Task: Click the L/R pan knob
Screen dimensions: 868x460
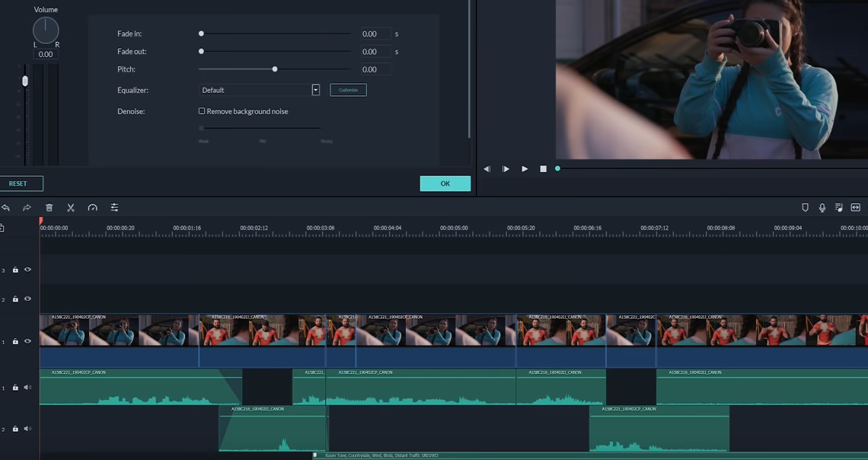Action: tap(46, 30)
